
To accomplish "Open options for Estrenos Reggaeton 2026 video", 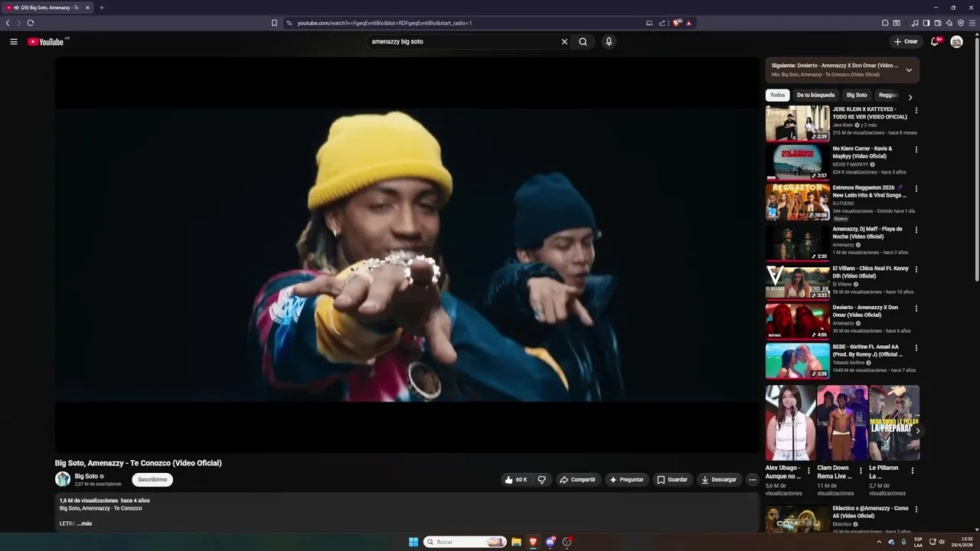I will click(x=916, y=188).
